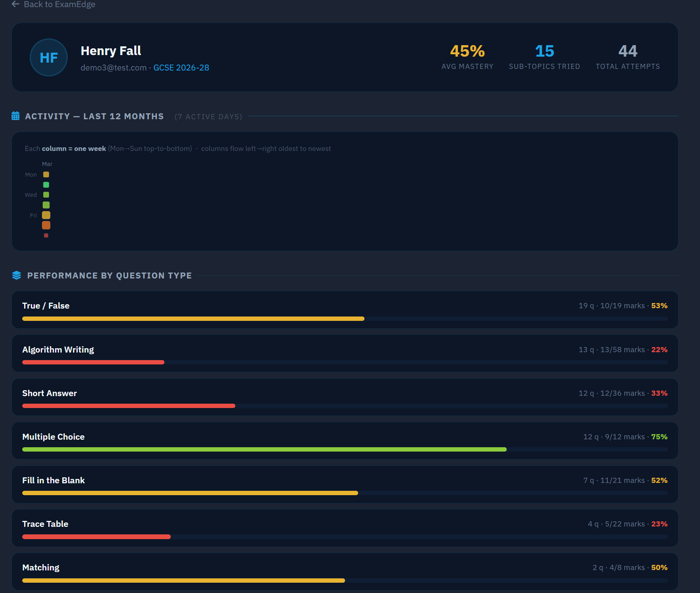Screen dimensions: 700x593
Task: Open the GCSE 2026-28 course link
Action: coord(181,68)
